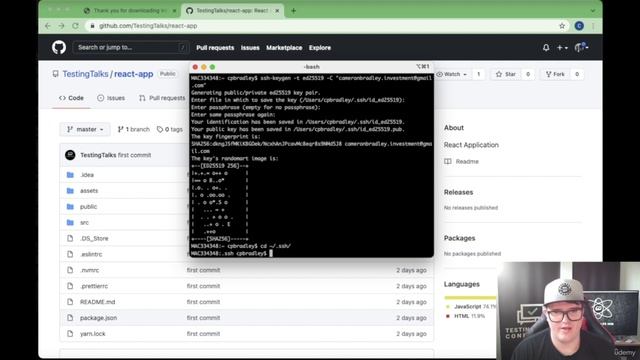Select the repository Issues tab
This screenshot has width=640, height=360.
point(111,98)
